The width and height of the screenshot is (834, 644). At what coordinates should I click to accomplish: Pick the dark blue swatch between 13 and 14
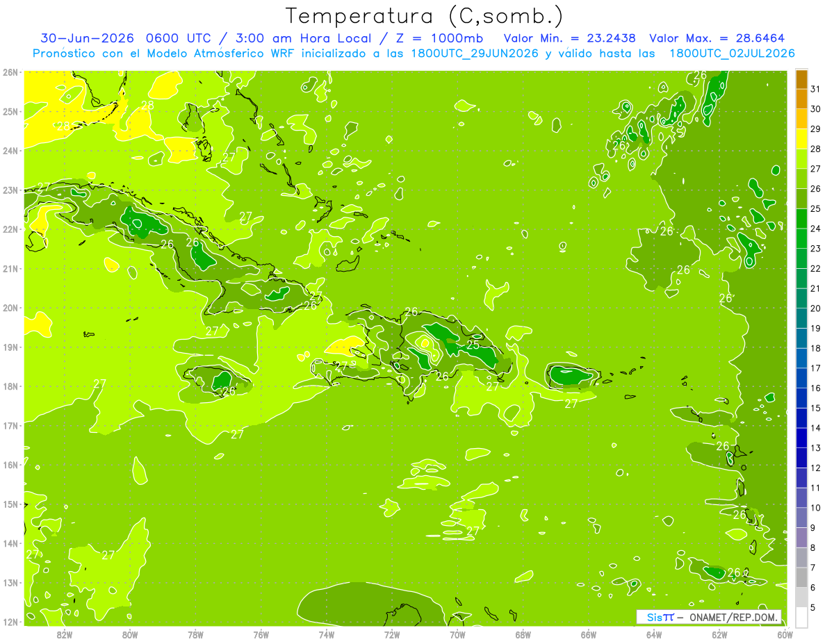pyautogui.click(x=801, y=438)
